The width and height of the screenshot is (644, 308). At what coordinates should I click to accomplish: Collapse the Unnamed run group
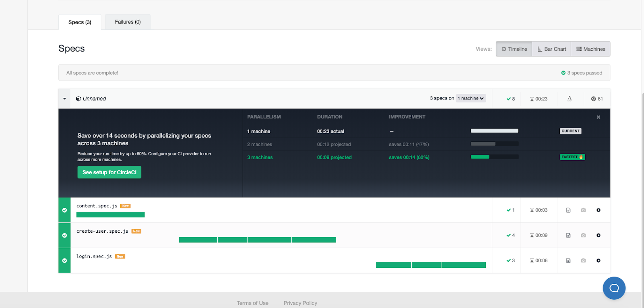pyautogui.click(x=64, y=99)
